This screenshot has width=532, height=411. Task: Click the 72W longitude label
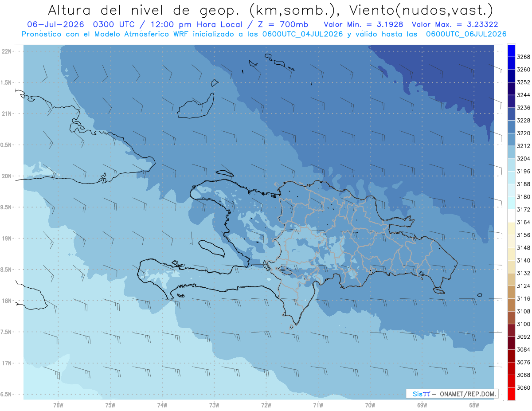266,405
